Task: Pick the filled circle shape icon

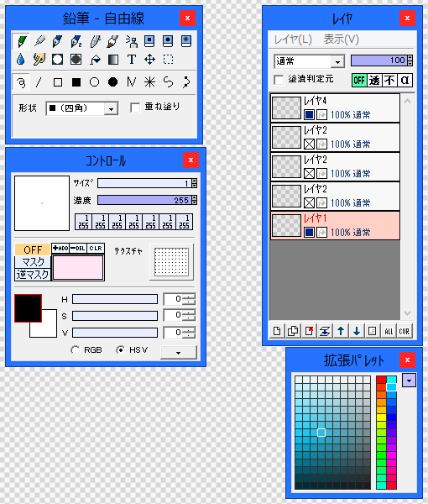Action: click(112, 82)
